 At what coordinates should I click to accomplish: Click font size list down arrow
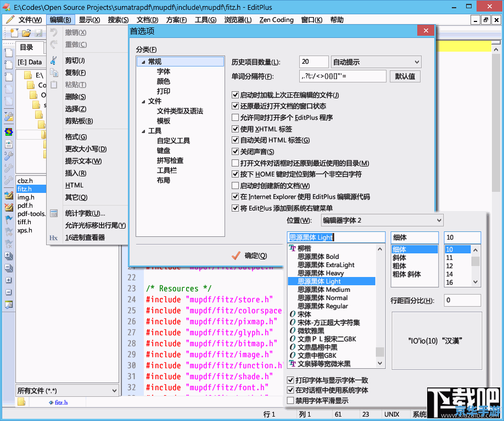coord(475,281)
